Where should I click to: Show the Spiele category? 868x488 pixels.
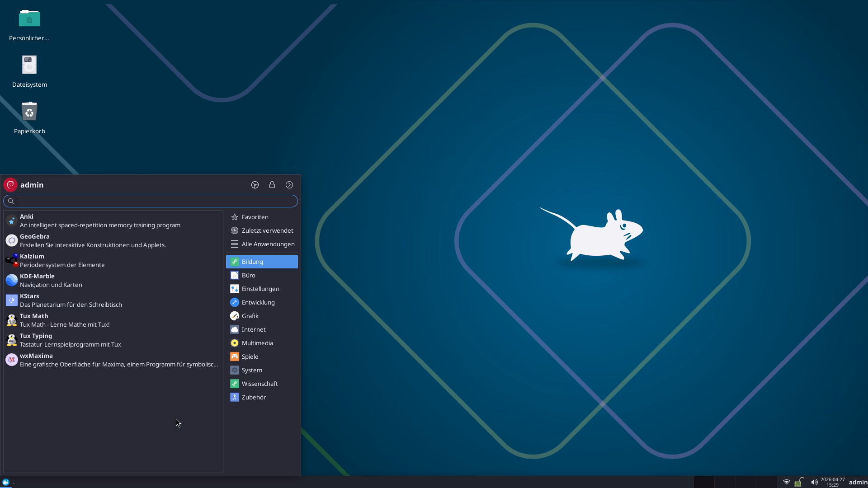[x=262, y=357]
